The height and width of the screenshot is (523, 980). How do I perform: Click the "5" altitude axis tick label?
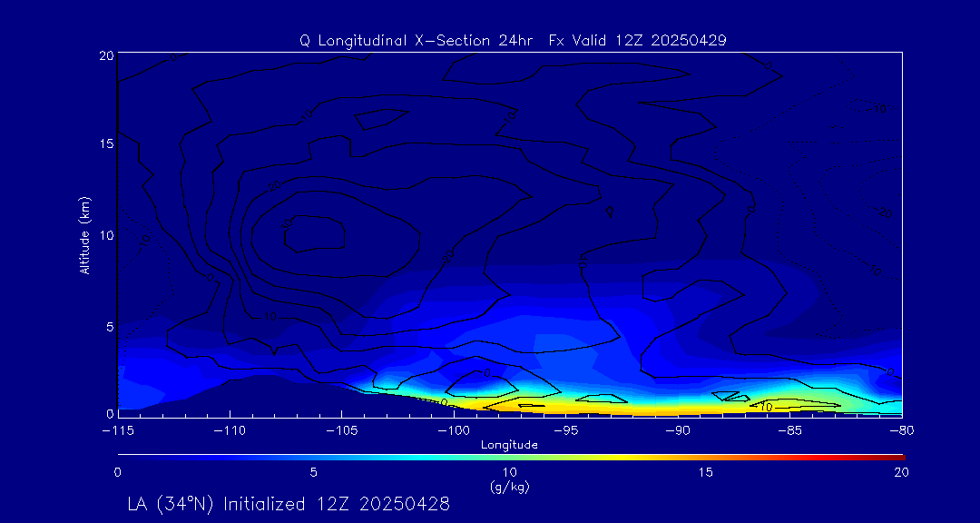[x=110, y=327]
